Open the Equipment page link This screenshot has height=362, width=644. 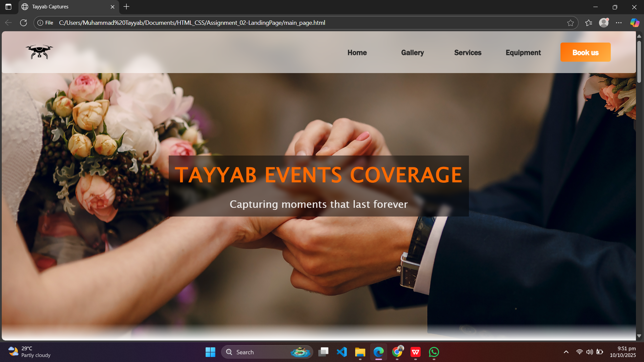[523, 52]
